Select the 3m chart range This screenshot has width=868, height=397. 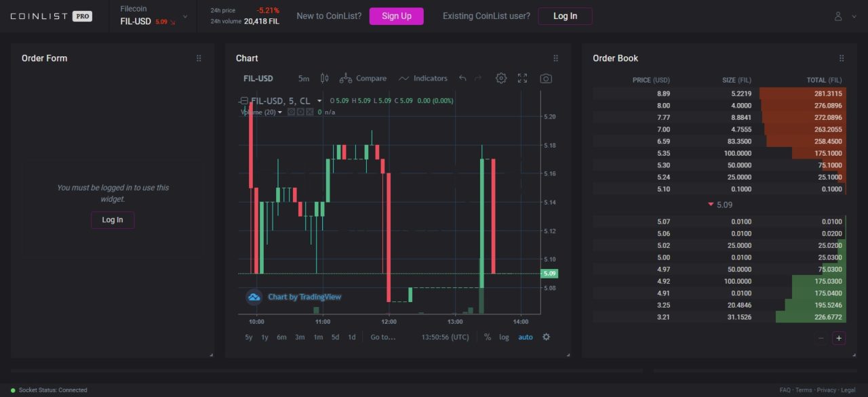[300, 337]
